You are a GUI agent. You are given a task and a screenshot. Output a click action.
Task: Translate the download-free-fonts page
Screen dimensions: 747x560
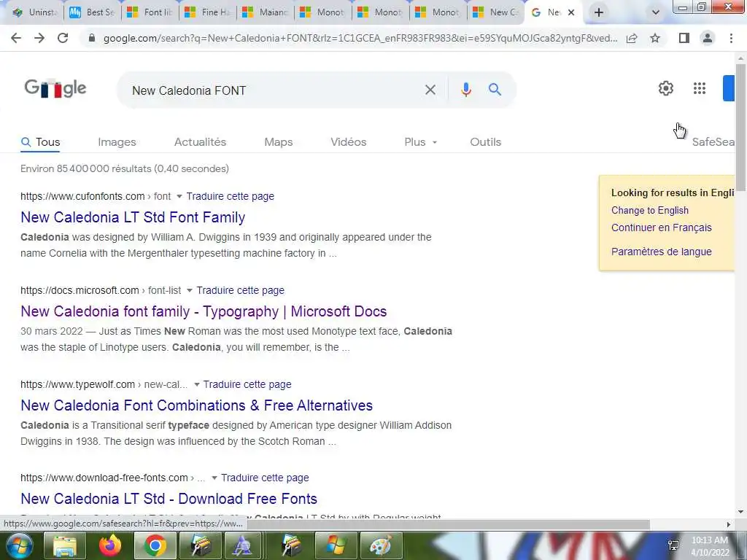pyautogui.click(x=265, y=478)
